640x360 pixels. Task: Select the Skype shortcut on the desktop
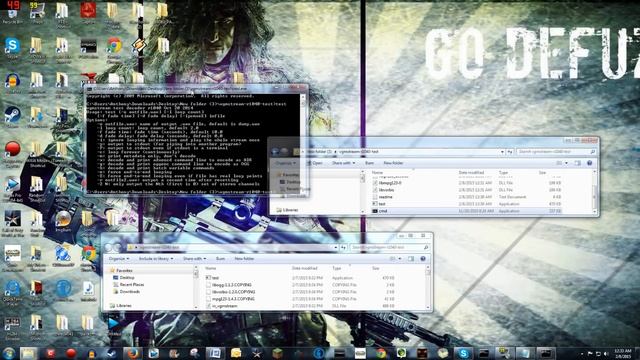[12, 47]
